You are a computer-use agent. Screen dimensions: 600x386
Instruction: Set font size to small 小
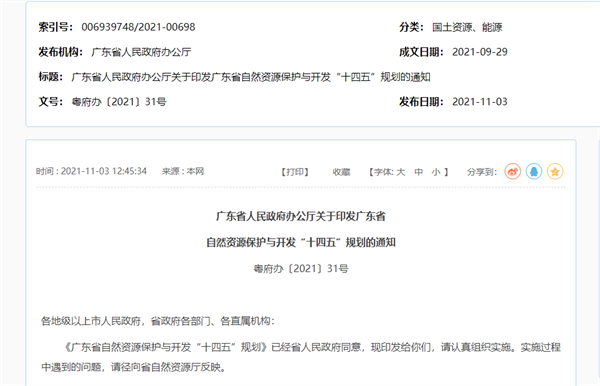pyautogui.click(x=436, y=172)
